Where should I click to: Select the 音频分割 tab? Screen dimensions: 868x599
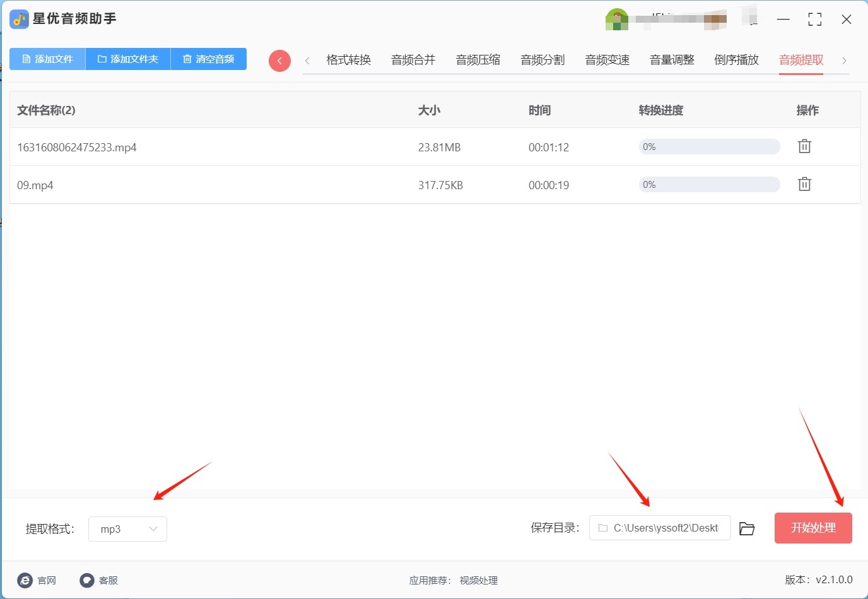coord(542,60)
